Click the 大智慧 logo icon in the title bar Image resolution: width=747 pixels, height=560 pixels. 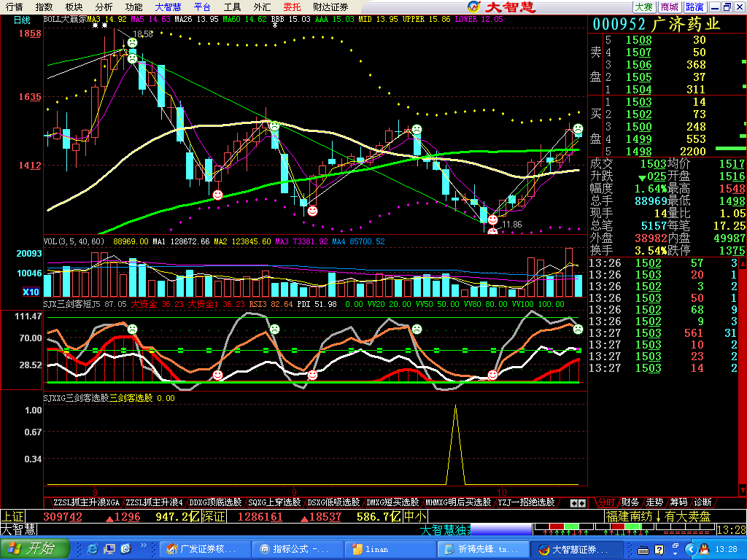coord(473,7)
